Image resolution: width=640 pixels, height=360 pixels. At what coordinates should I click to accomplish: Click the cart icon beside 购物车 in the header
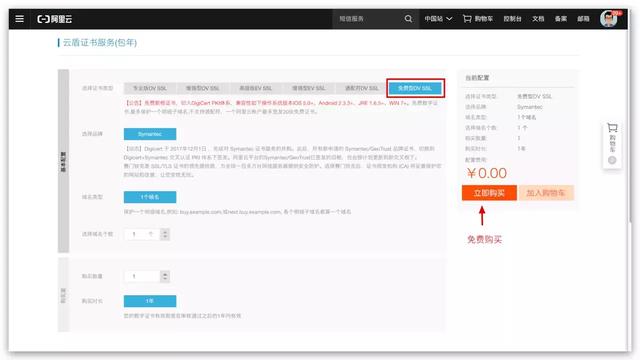click(x=467, y=19)
